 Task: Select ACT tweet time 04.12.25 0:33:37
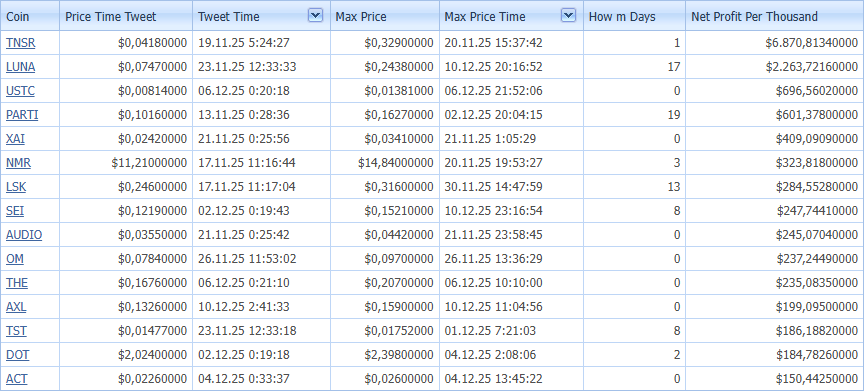pyautogui.click(x=244, y=379)
